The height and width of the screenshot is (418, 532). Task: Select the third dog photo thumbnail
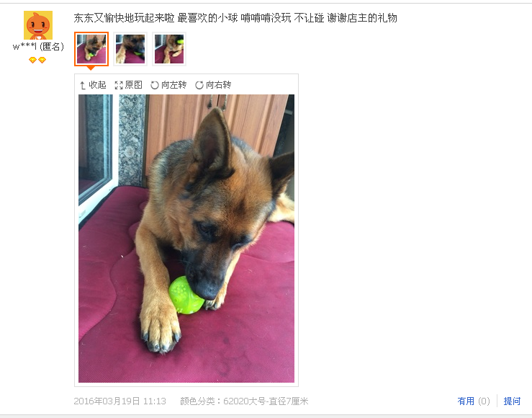(169, 49)
